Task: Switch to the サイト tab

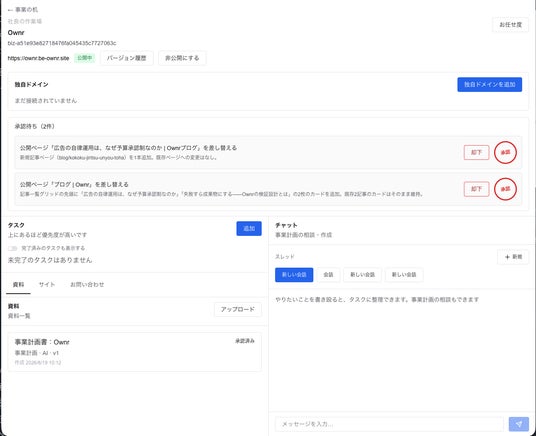Action: pyautogui.click(x=47, y=285)
